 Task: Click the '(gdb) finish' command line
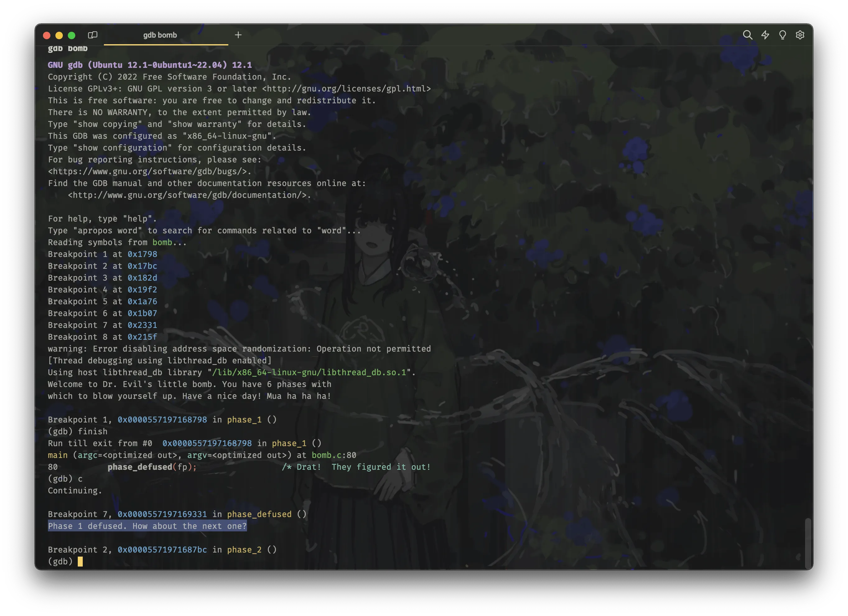click(77, 431)
